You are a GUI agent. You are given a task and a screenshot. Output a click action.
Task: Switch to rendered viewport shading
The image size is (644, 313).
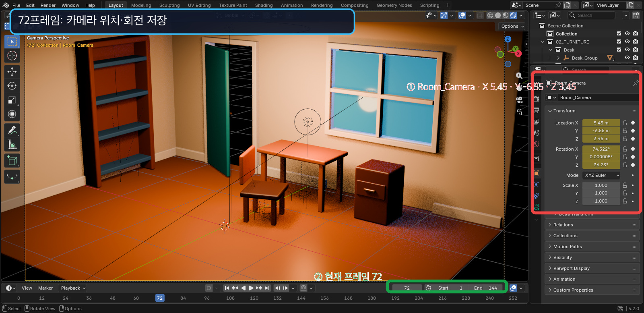point(513,15)
